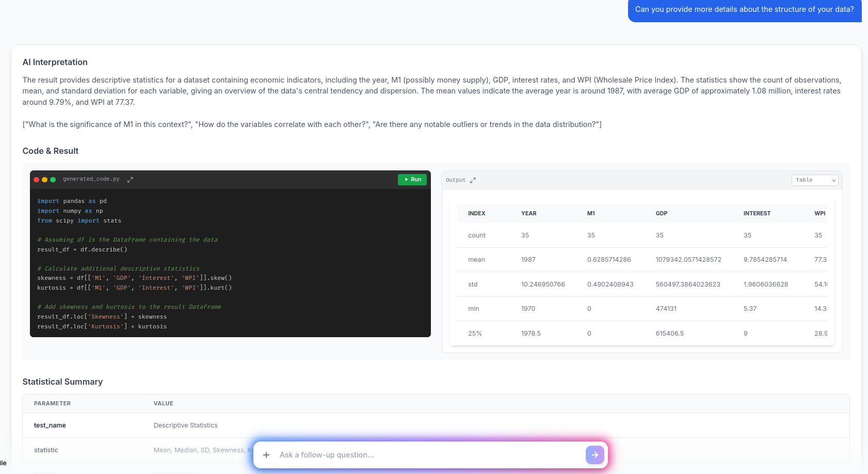Expand the Output panel view
868x474 pixels.
click(473, 180)
